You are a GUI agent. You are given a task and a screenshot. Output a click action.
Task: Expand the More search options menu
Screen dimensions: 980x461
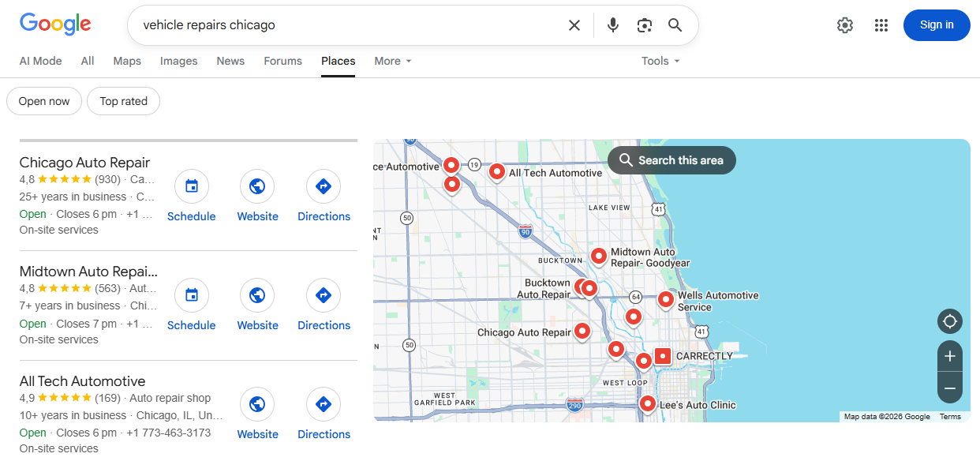coord(392,61)
